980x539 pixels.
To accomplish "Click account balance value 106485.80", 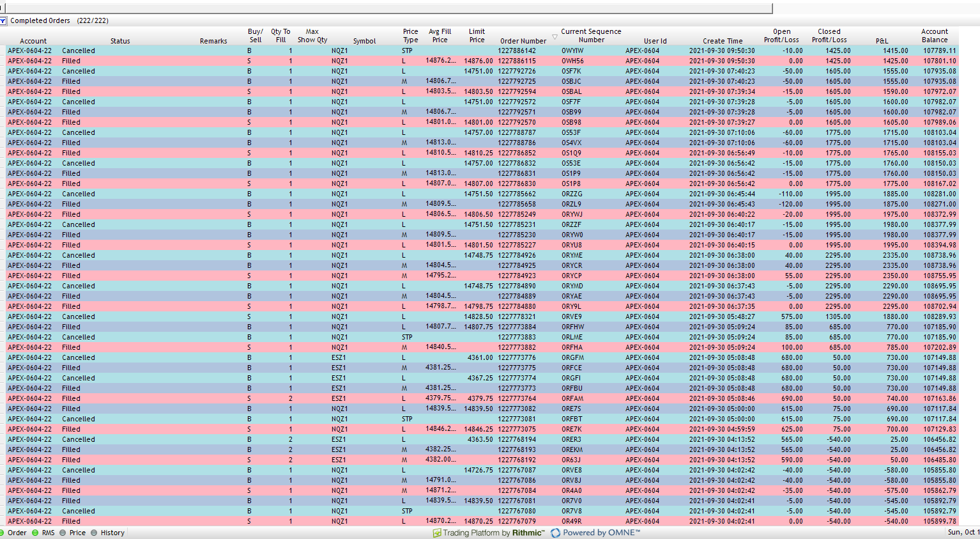I will pos(939,460).
